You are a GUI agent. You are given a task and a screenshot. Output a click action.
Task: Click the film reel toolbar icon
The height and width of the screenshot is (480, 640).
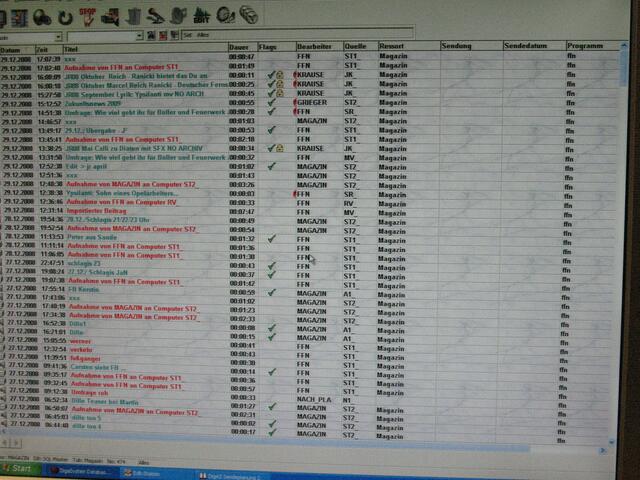tap(226, 15)
